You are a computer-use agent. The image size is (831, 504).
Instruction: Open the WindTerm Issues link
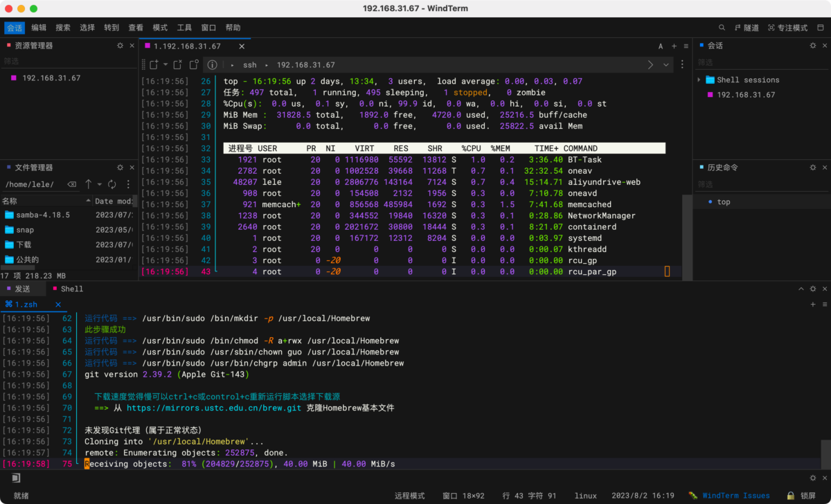coord(735,496)
